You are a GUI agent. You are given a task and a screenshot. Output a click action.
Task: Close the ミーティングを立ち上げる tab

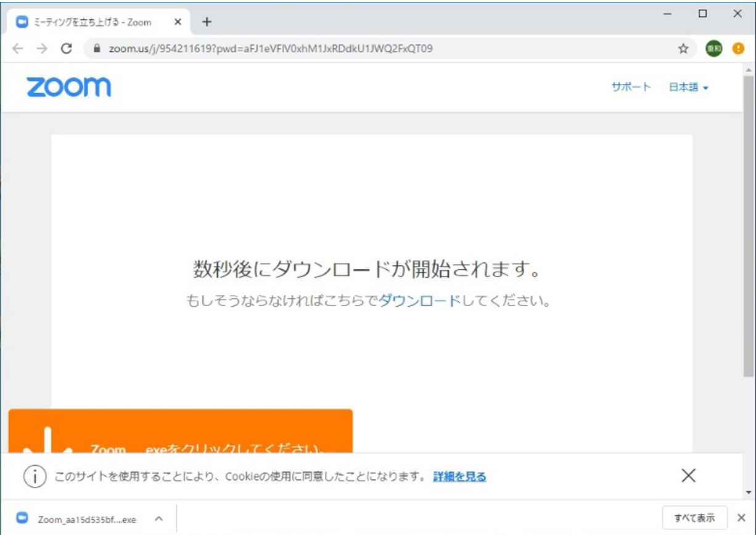click(x=178, y=22)
